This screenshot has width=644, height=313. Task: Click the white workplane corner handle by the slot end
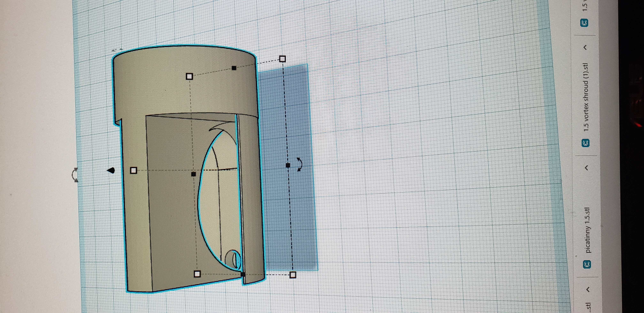click(293, 275)
